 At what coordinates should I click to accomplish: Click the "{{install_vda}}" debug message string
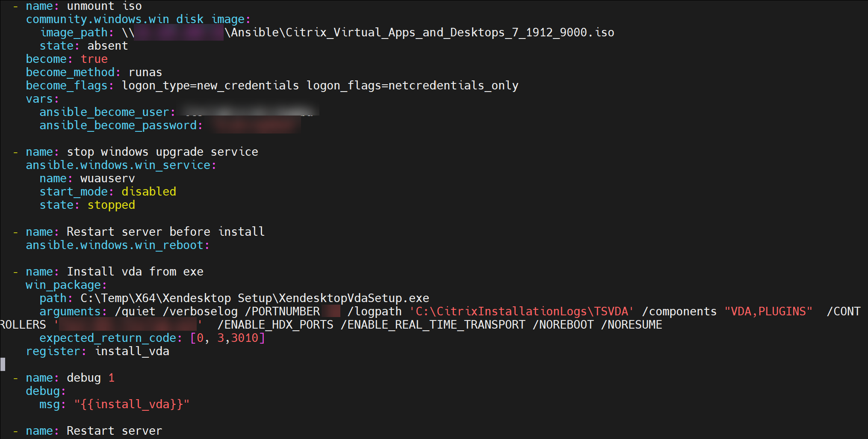[132, 404]
